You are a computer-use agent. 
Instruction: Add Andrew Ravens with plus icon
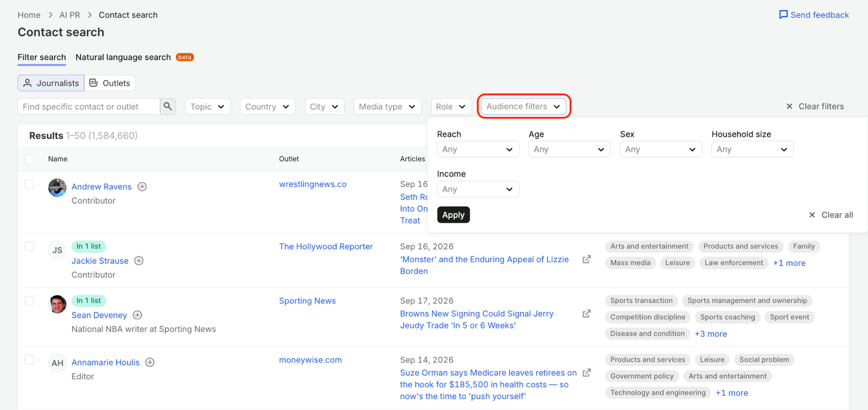[142, 187]
